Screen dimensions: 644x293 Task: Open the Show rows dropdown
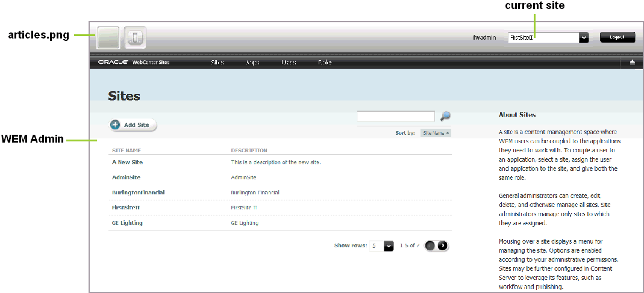pyautogui.click(x=389, y=246)
